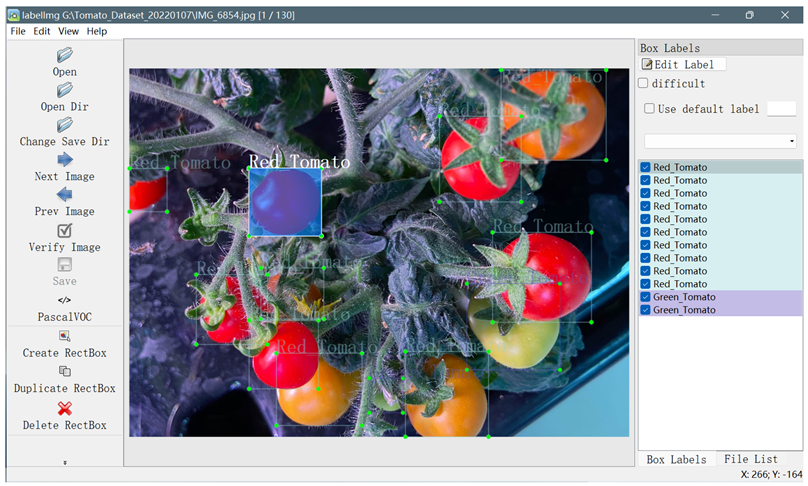Toggle Use default label checkbox
808x486 pixels.
650,109
